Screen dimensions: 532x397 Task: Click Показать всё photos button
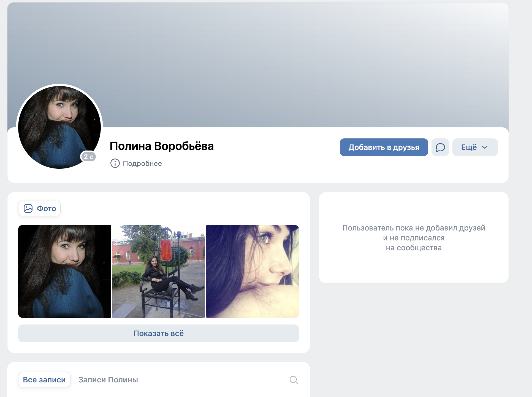click(x=159, y=333)
